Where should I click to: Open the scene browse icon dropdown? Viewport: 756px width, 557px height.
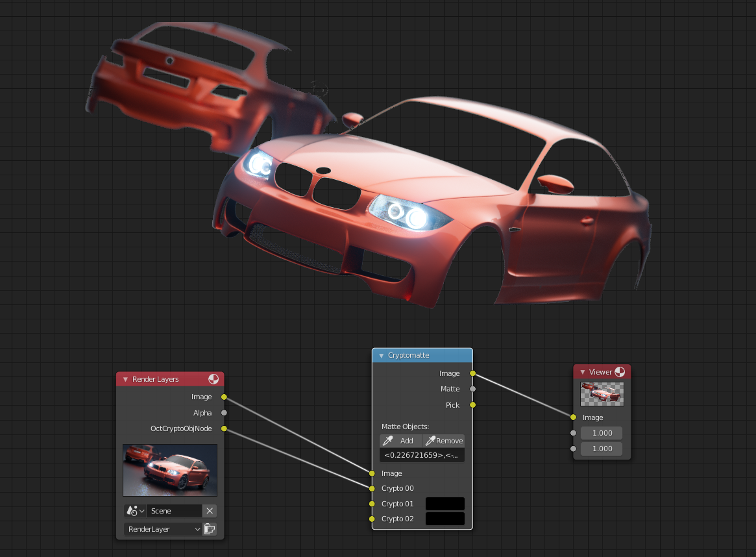point(135,511)
